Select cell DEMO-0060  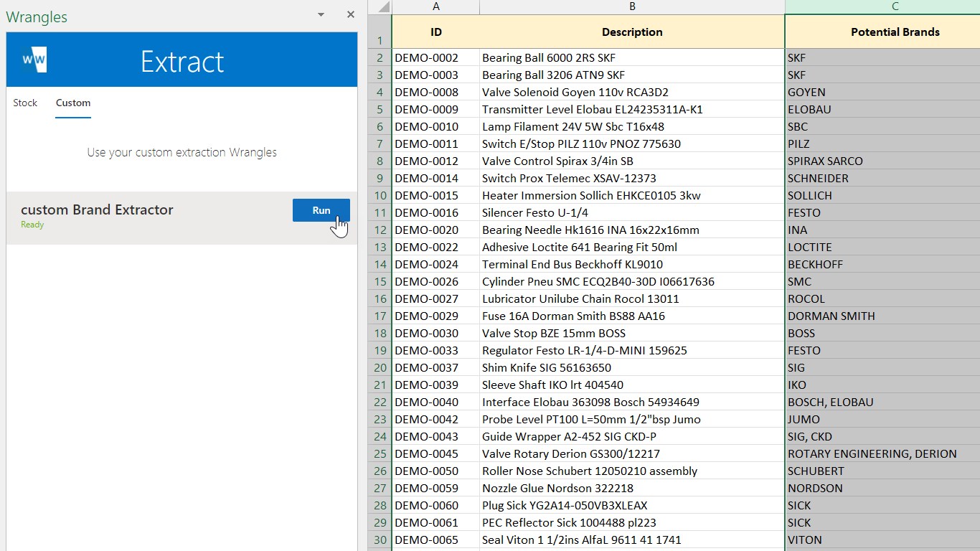[436, 505]
